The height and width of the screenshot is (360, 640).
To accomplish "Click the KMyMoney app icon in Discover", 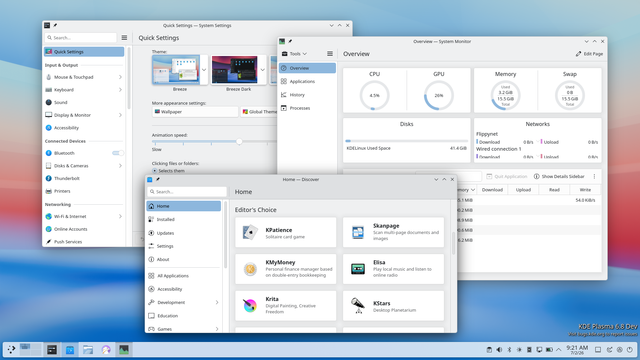I will pyautogui.click(x=250, y=269).
